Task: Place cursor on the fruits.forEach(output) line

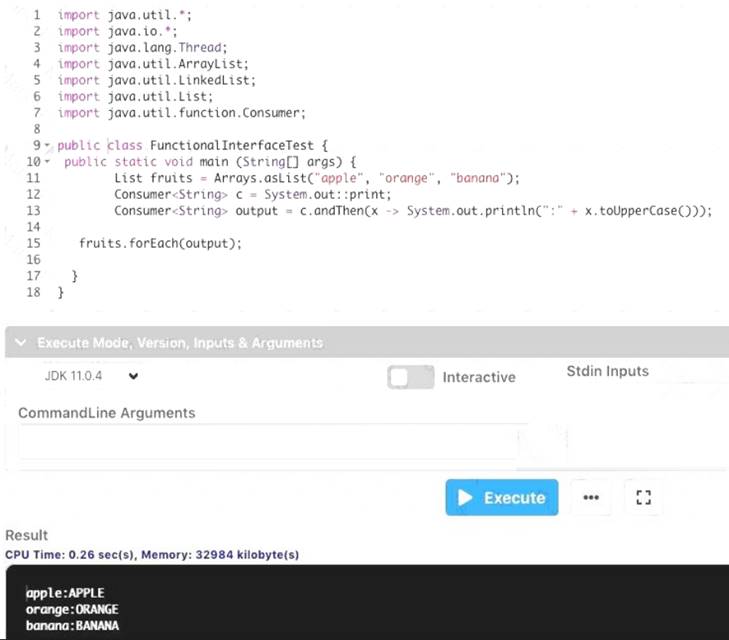Action: click(160, 243)
